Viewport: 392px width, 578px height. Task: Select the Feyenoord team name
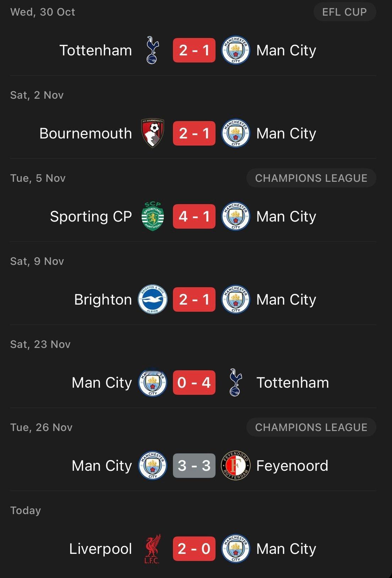coord(292,466)
